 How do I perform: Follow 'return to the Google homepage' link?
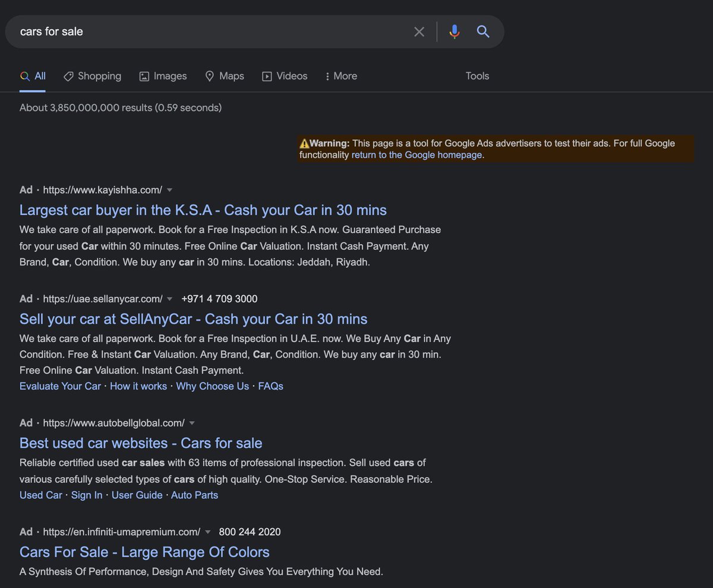[417, 155]
